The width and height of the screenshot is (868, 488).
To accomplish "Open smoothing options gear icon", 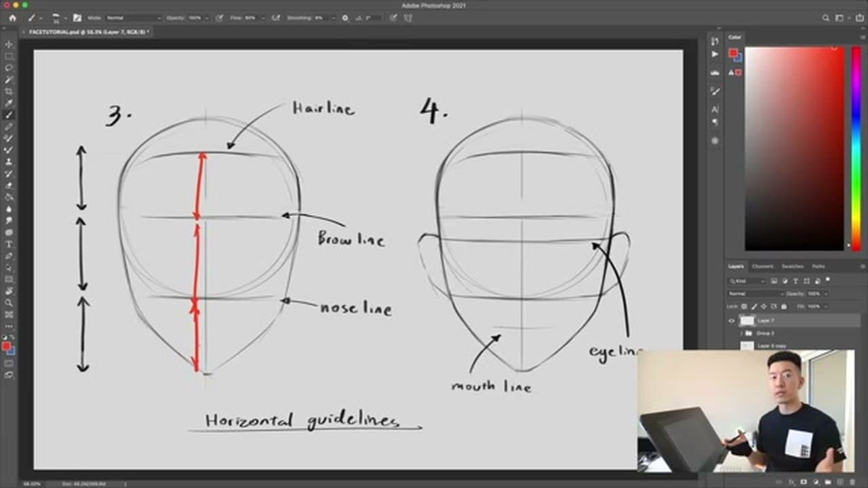I will point(345,17).
